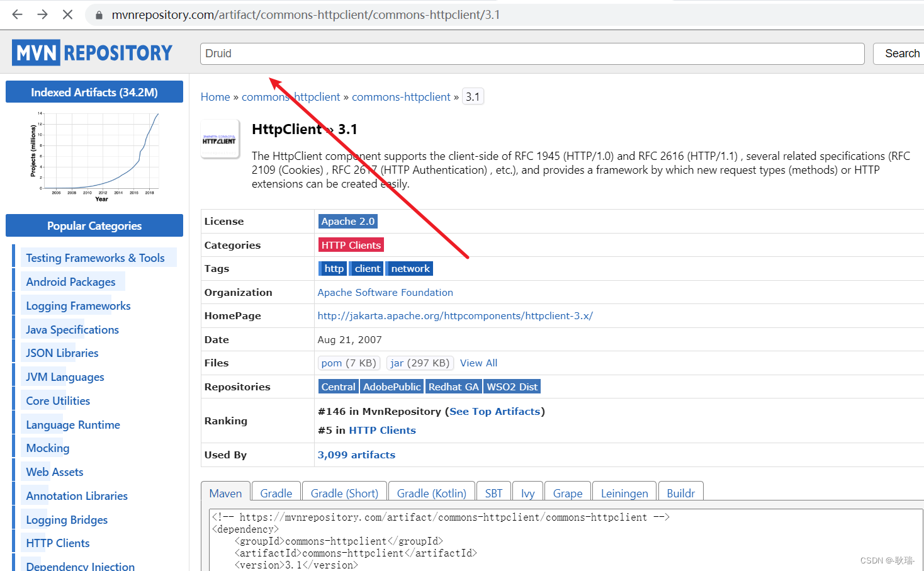Click the Popular Categories header
The height and width of the screenshot is (571, 924).
coord(94,225)
